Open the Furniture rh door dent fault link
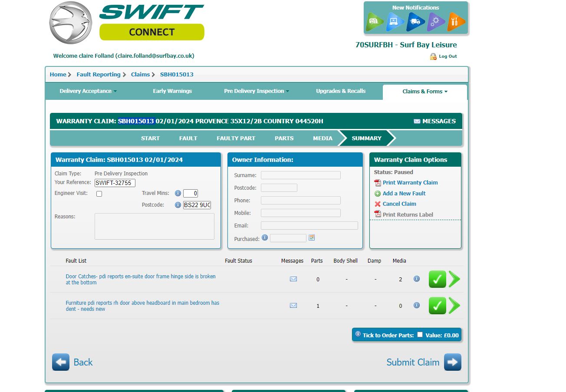This screenshot has width=566, height=392. click(x=142, y=306)
